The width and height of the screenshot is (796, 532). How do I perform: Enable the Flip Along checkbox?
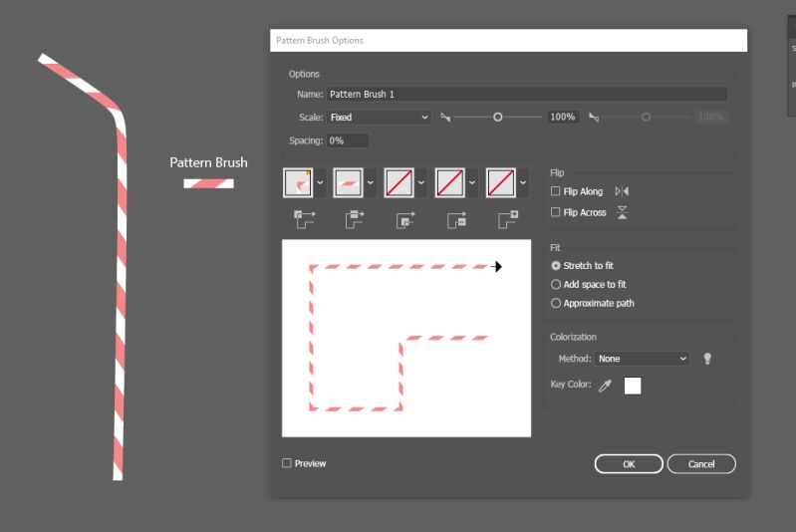[555, 191]
